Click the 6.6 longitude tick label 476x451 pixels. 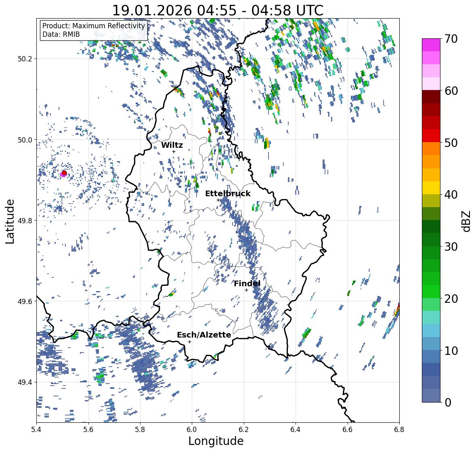point(348,429)
